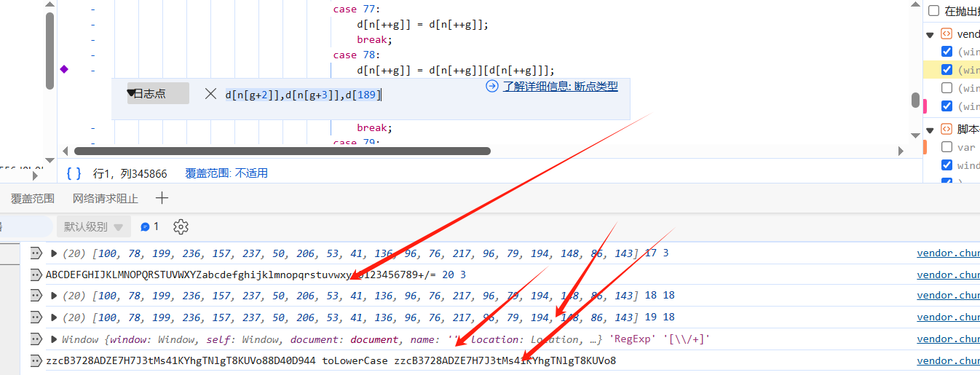This screenshot has width=980, height=375.
Task: Click the purple logpoint diamond in the gutter
Action: tap(64, 69)
